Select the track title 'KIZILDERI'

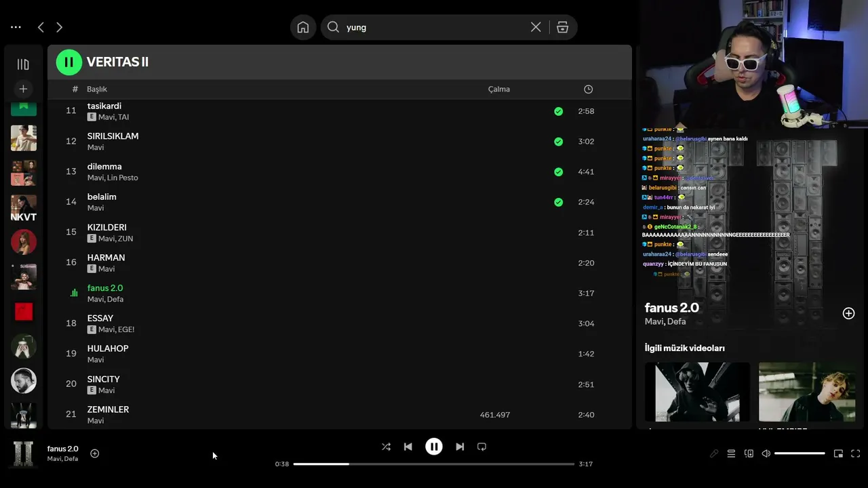pos(107,228)
